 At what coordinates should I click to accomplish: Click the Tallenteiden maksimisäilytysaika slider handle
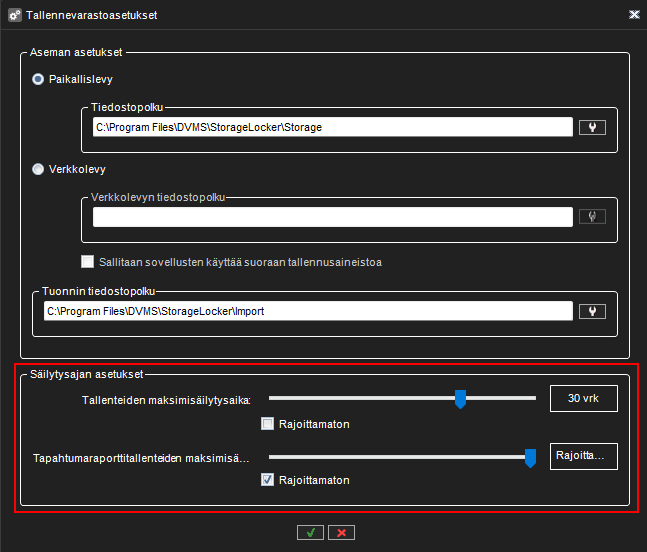(460, 399)
